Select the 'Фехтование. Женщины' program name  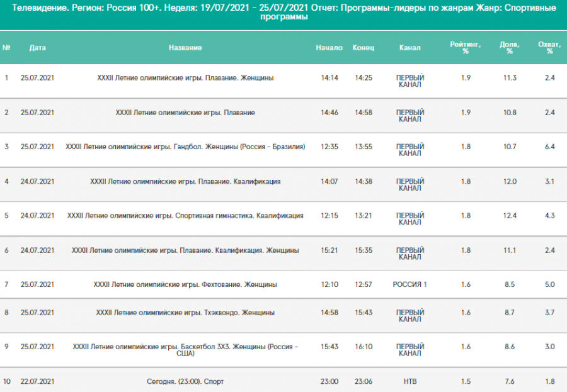tap(185, 284)
